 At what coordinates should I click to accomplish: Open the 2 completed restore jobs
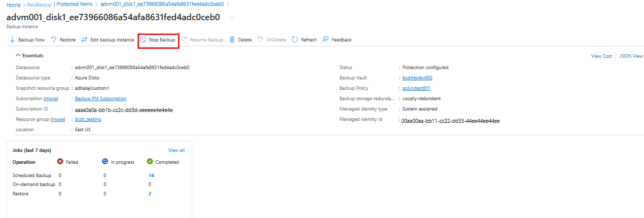[x=150, y=194]
